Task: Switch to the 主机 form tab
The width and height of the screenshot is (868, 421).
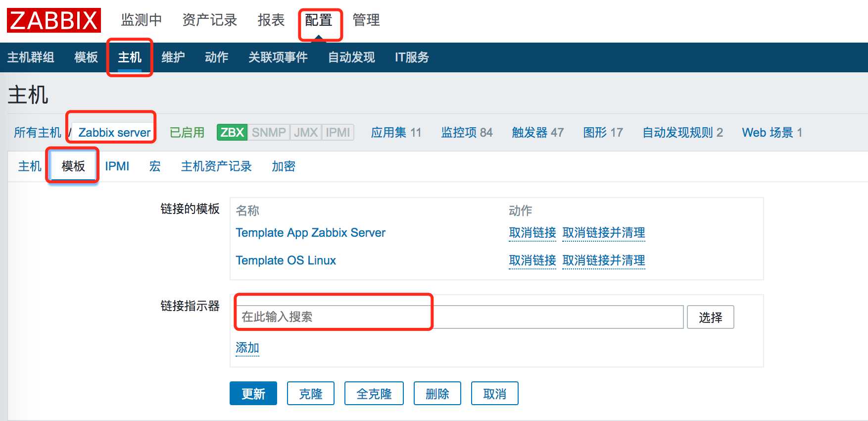Action: click(30, 166)
